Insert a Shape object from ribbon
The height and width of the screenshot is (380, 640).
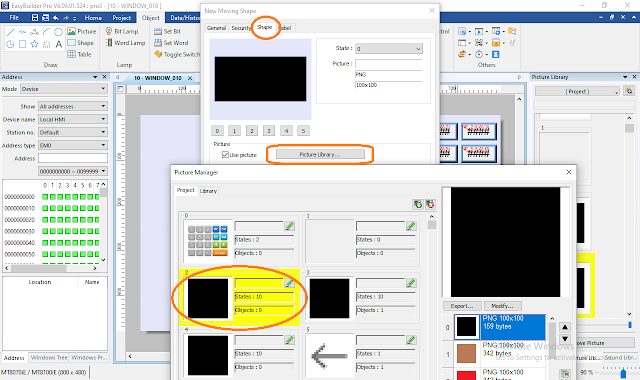tap(80, 42)
